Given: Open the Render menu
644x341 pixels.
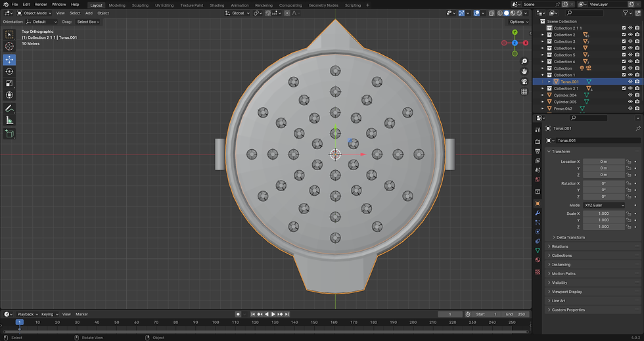Looking at the screenshot, I should click(x=41, y=5).
